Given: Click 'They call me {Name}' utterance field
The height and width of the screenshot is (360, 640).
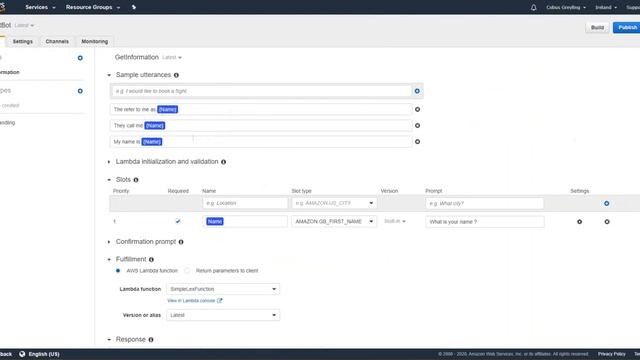Looking at the screenshot, I should click(x=261, y=125).
